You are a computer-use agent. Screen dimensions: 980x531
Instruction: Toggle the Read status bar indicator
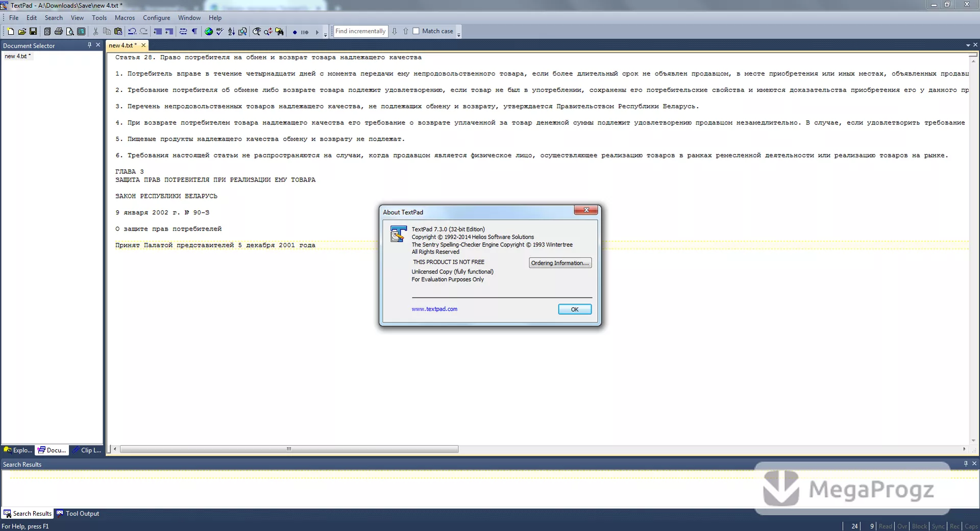886,526
